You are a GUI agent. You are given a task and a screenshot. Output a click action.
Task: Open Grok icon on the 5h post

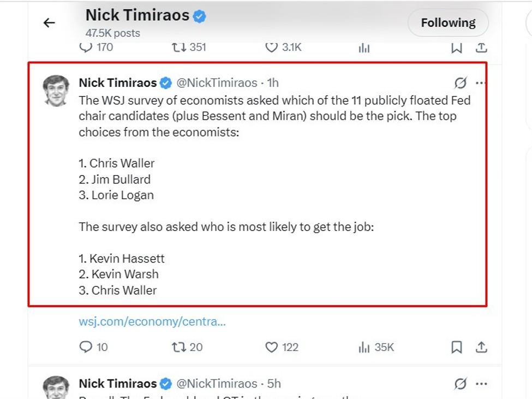click(x=461, y=384)
